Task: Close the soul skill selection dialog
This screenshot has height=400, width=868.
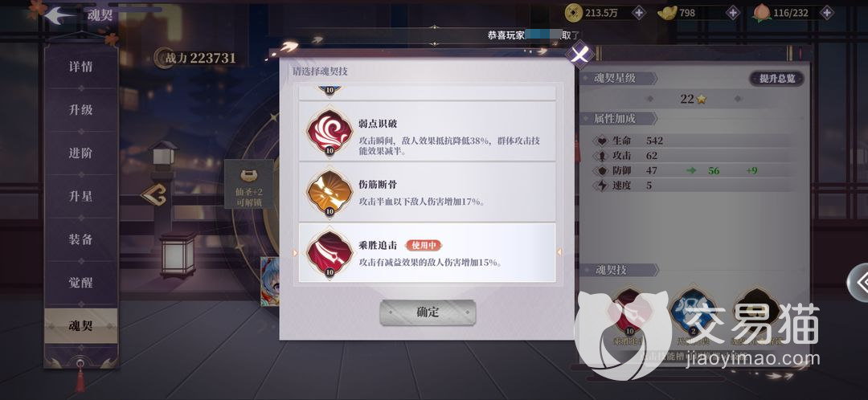Action: [x=579, y=55]
